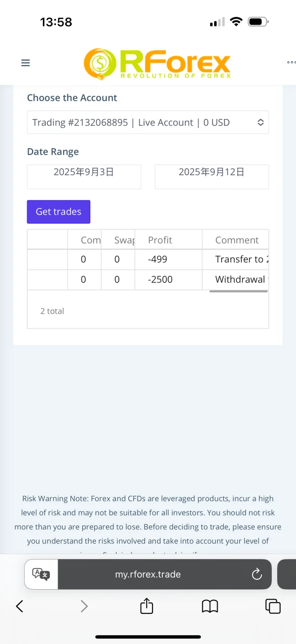Click the table's horizontal scrollbar
The height and width of the screenshot is (644, 296).
(x=238, y=291)
